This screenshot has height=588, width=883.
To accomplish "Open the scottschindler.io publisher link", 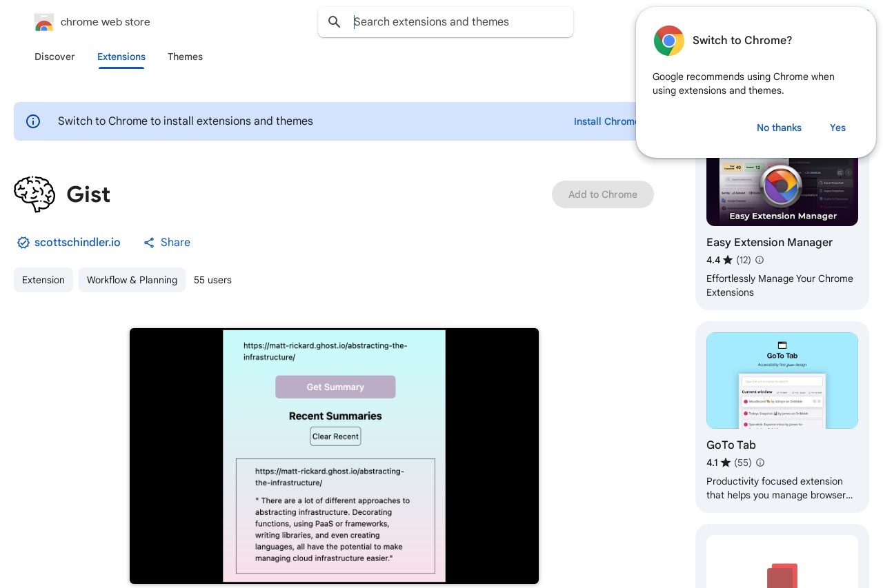I will click(x=77, y=243).
